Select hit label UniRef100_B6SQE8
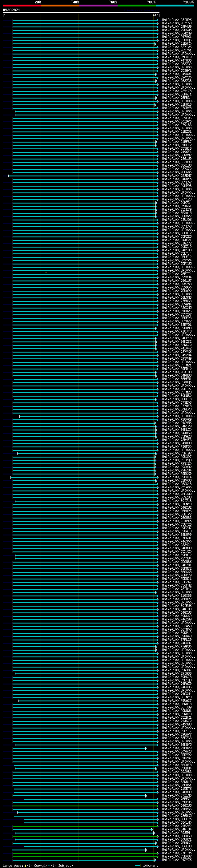 [x=177, y=765]
